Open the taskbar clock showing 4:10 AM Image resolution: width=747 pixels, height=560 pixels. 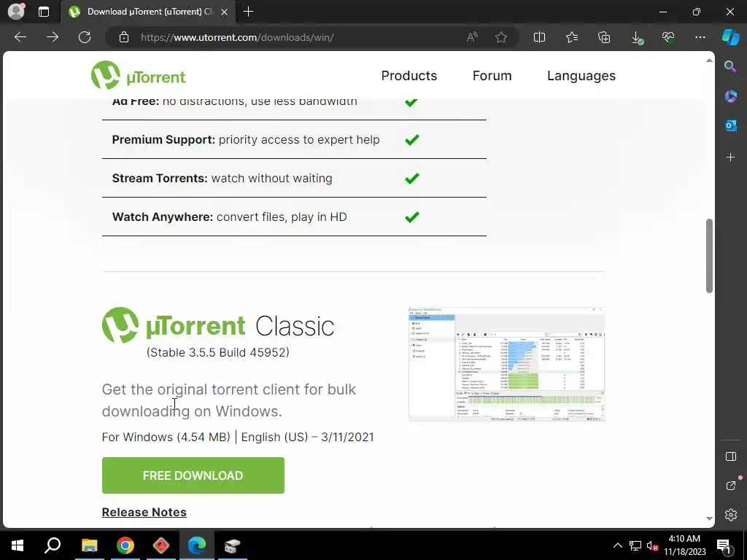pyautogui.click(x=684, y=545)
